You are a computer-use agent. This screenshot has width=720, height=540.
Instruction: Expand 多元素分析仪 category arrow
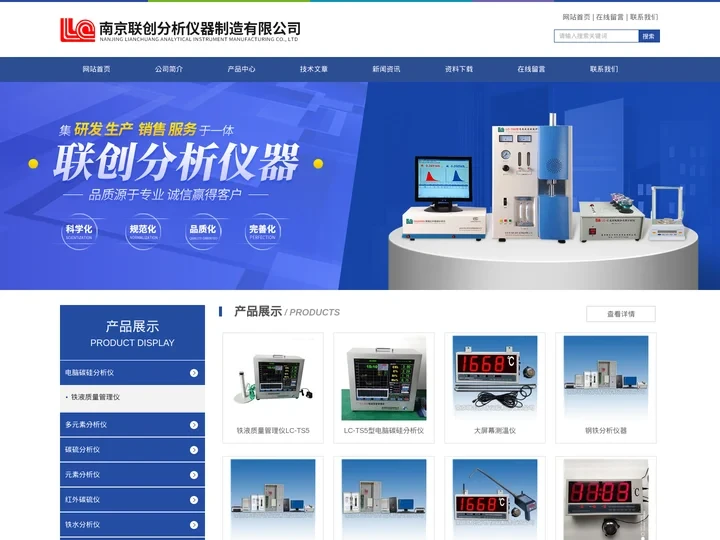coord(194,425)
